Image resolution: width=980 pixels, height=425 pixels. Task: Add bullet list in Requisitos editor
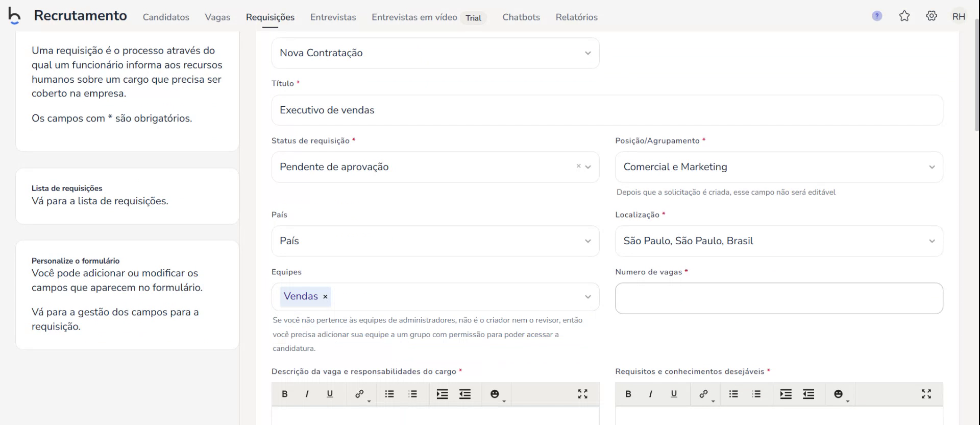pyautogui.click(x=733, y=394)
